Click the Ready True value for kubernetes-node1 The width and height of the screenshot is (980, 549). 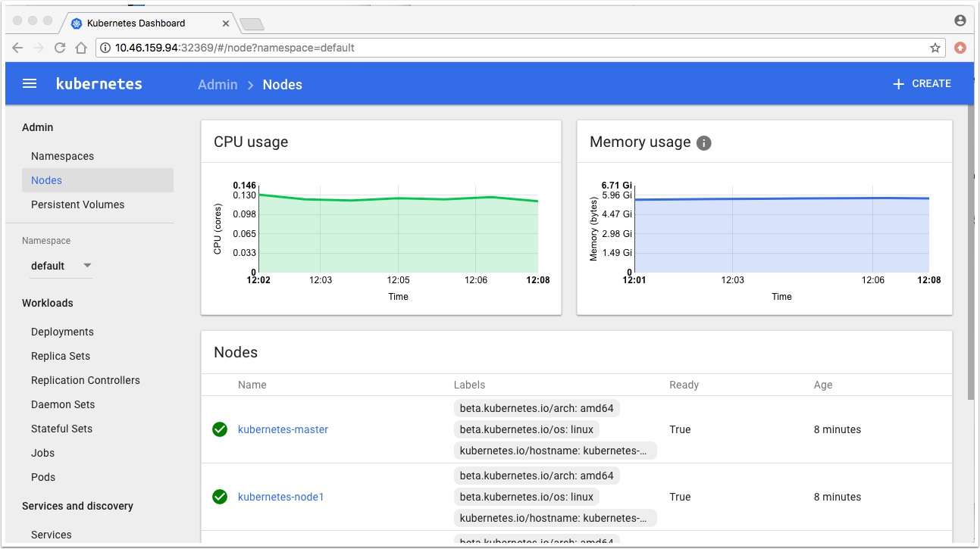click(x=680, y=497)
